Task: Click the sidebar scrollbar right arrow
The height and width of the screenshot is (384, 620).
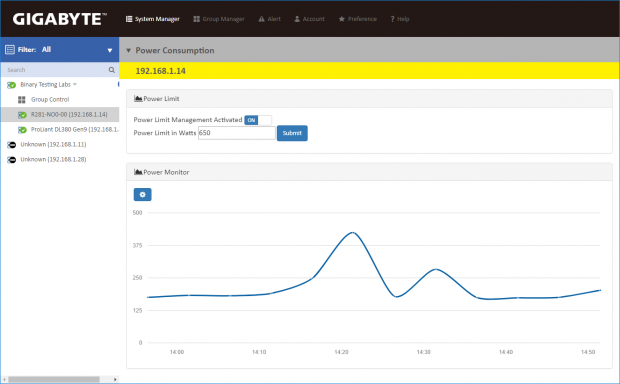Action: (x=115, y=379)
